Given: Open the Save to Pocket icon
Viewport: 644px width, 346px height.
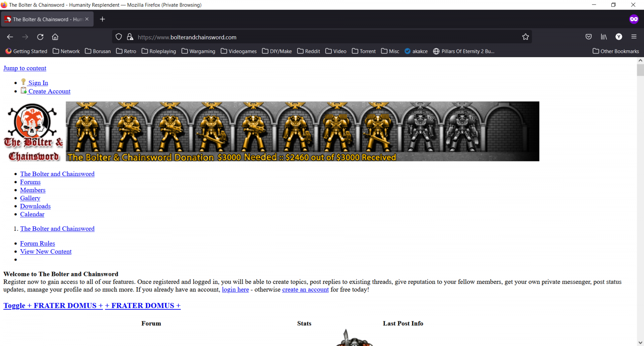Looking at the screenshot, I should (588, 37).
